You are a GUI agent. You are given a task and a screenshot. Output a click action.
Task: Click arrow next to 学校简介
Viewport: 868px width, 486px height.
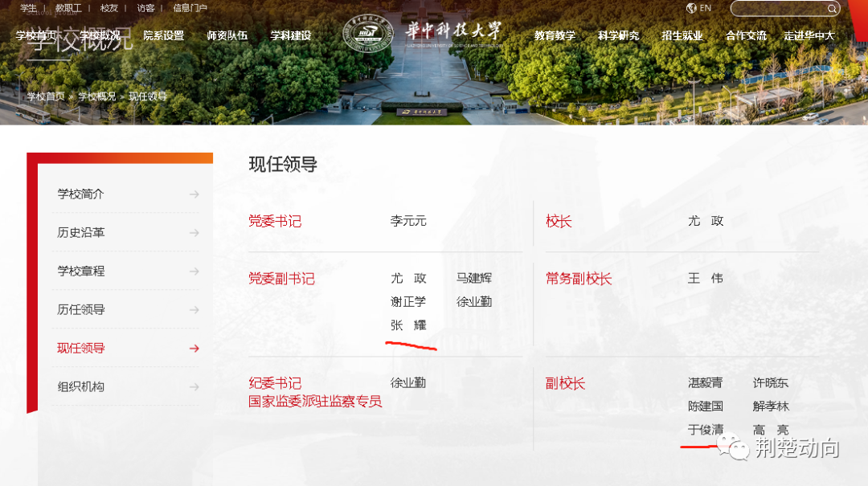(x=194, y=194)
